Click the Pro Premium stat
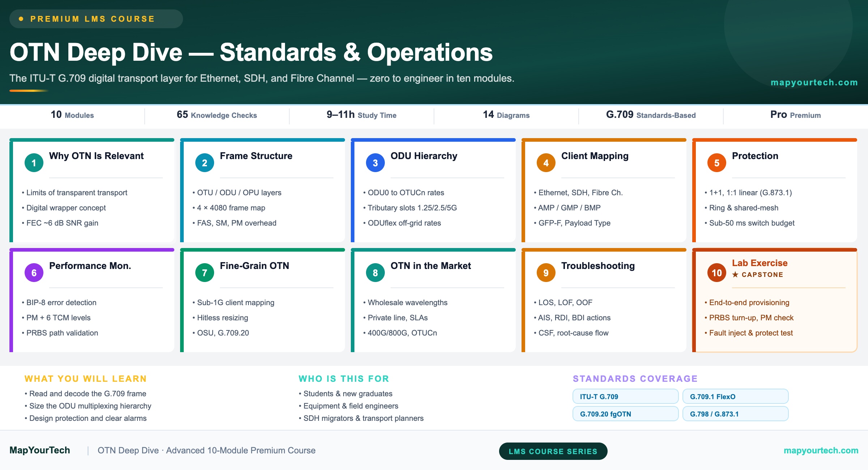The height and width of the screenshot is (470, 868). click(x=795, y=115)
